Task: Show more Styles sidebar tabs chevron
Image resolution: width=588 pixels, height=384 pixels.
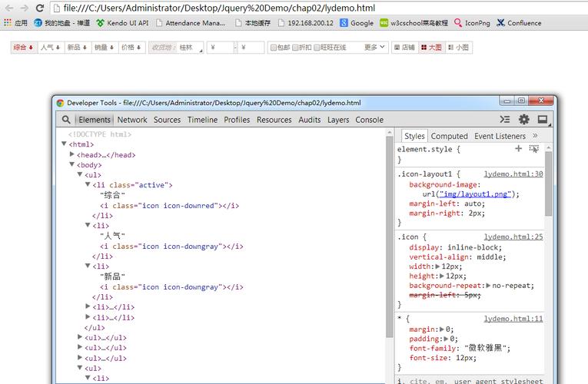Action: coord(535,136)
